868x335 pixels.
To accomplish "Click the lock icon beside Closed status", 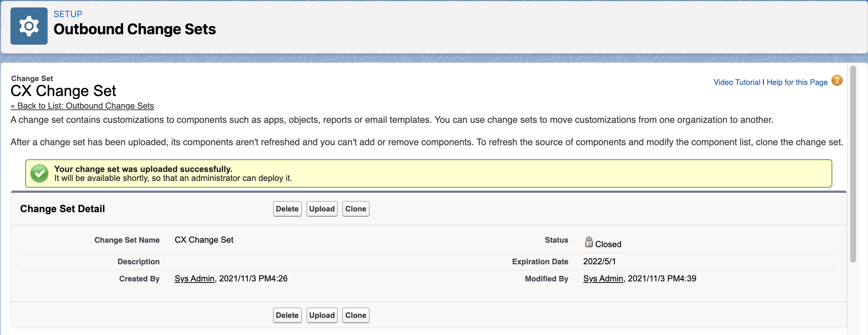I will pyautogui.click(x=589, y=242).
